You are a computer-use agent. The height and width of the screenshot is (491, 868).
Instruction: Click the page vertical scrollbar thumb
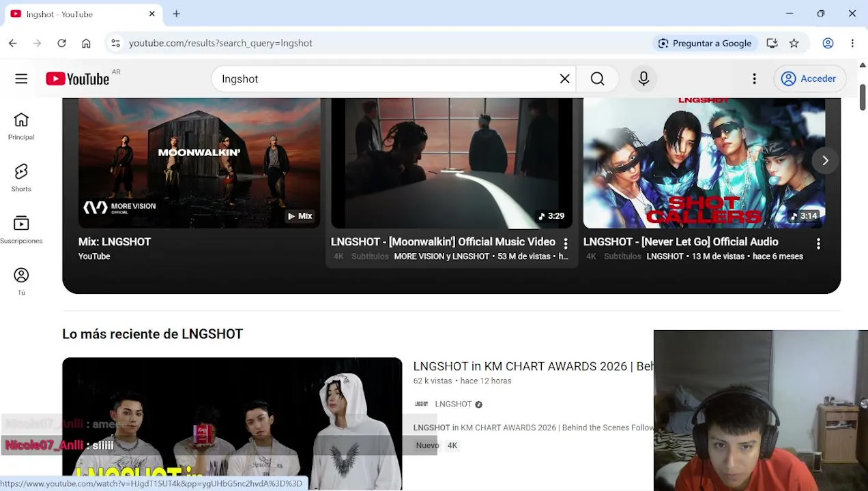pyautogui.click(x=862, y=97)
